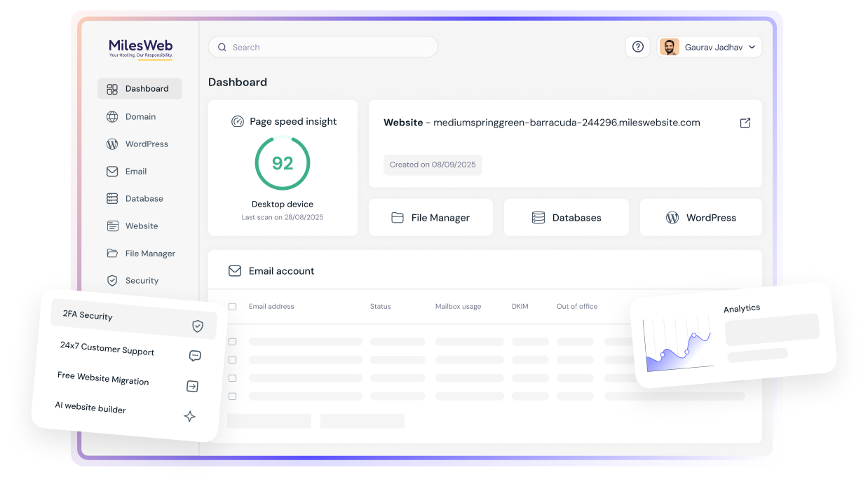The height and width of the screenshot is (484, 868).
Task: Click the external link icon next to the website URL
Action: (745, 123)
